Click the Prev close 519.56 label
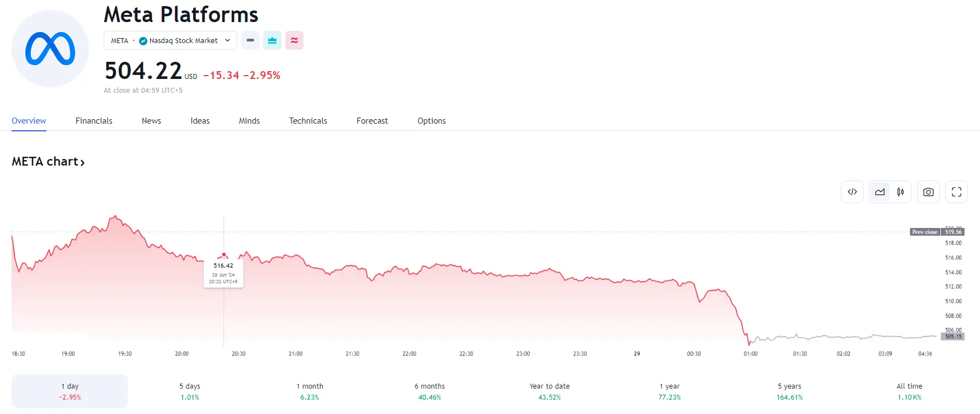 click(x=937, y=232)
